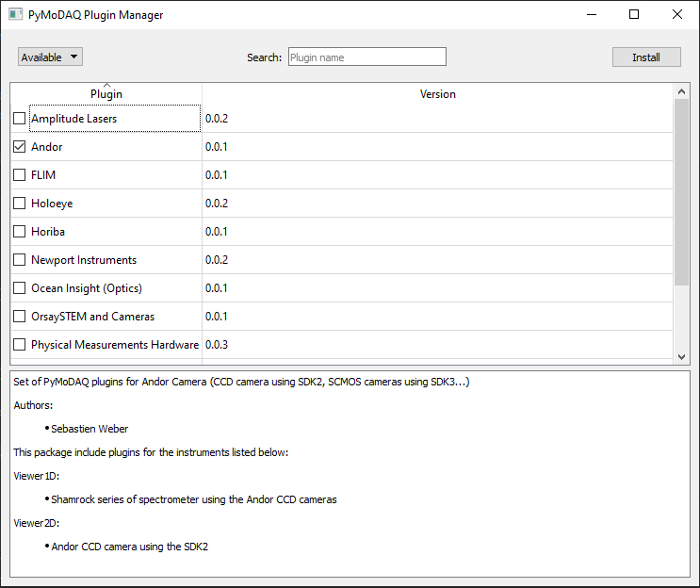Tick the Amplitude Lasers checkbox
Image resolution: width=700 pixels, height=588 pixels.
click(19, 119)
